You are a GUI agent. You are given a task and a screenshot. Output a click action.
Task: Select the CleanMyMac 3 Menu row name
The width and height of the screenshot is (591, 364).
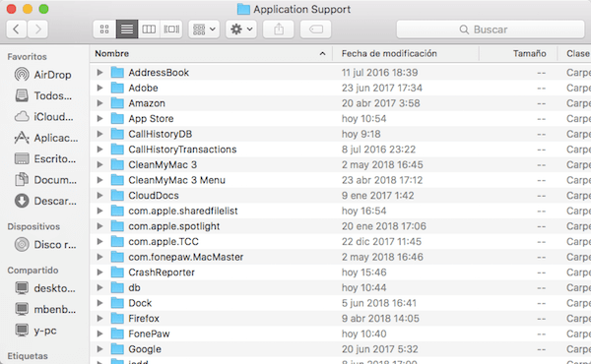pyautogui.click(x=176, y=180)
